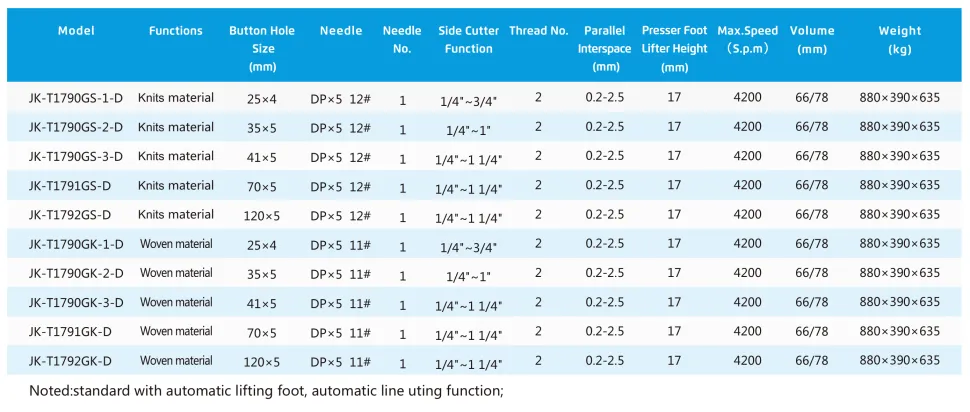Click the JK-T1790GS-2-D model name

click(x=77, y=127)
